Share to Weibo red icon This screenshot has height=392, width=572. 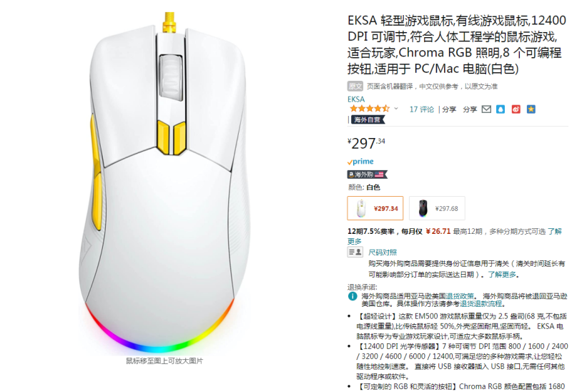tap(516, 109)
